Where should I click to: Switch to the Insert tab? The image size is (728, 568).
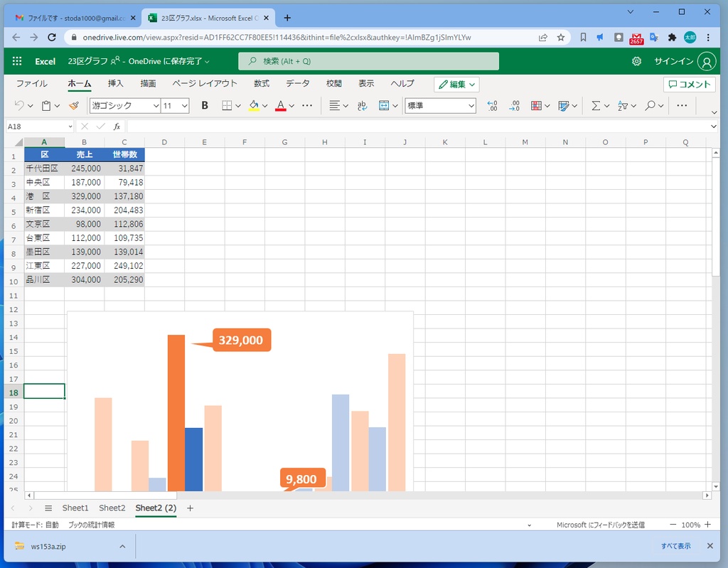click(116, 84)
